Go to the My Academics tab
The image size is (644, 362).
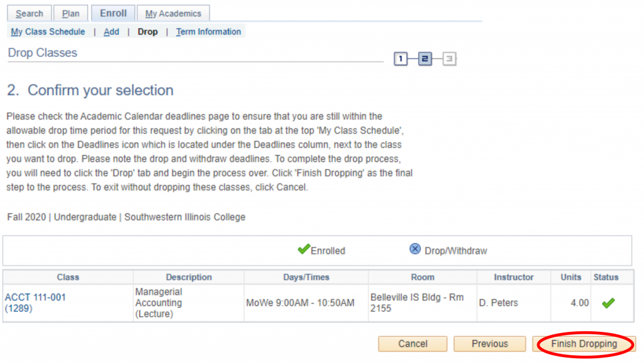coord(173,13)
